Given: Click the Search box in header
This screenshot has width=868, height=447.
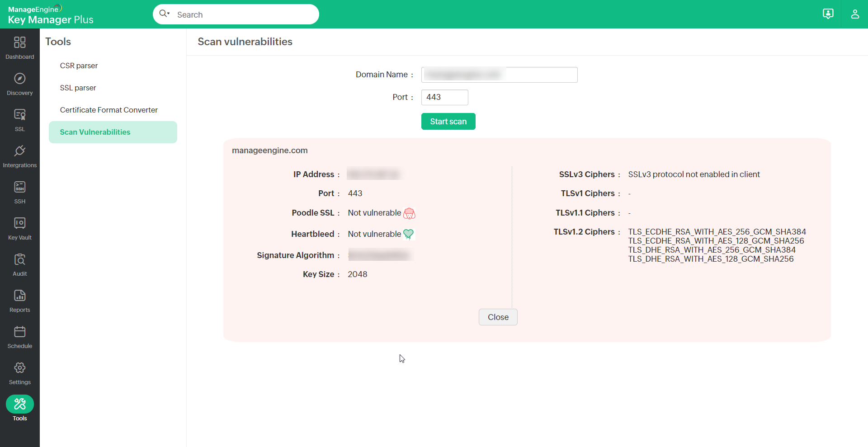Looking at the screenshot, I should [x=236, y=14].
